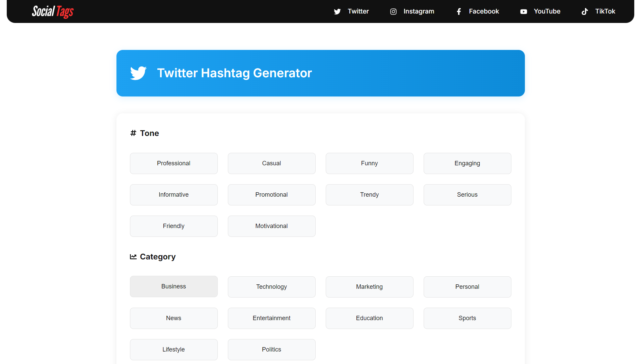640x364 pixels.
Task: Choose the Technology category
Action: (272, 287)
